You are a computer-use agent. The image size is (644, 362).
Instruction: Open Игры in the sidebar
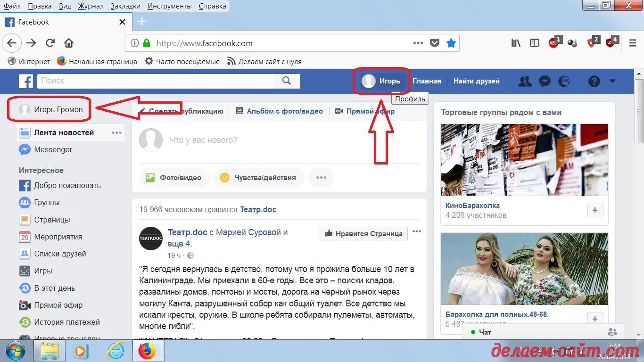pos(35,271)
